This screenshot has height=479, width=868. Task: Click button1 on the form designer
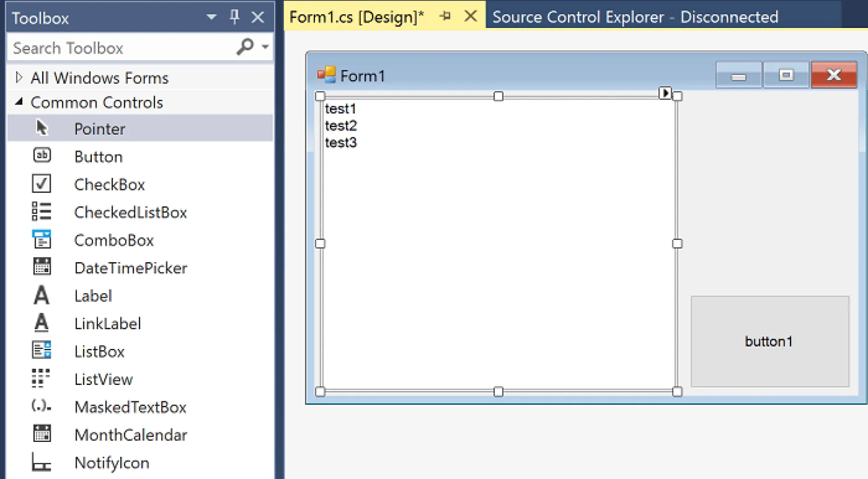click(769, 341)
